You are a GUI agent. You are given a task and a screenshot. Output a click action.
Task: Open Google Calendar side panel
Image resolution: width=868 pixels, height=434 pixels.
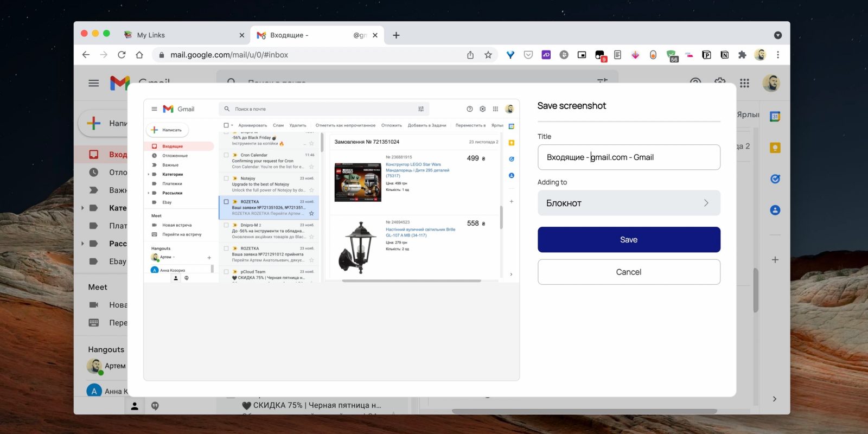(x=775, y=116)
